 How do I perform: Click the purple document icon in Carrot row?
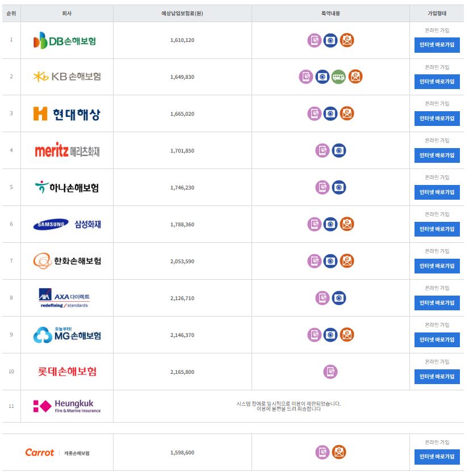323,452
